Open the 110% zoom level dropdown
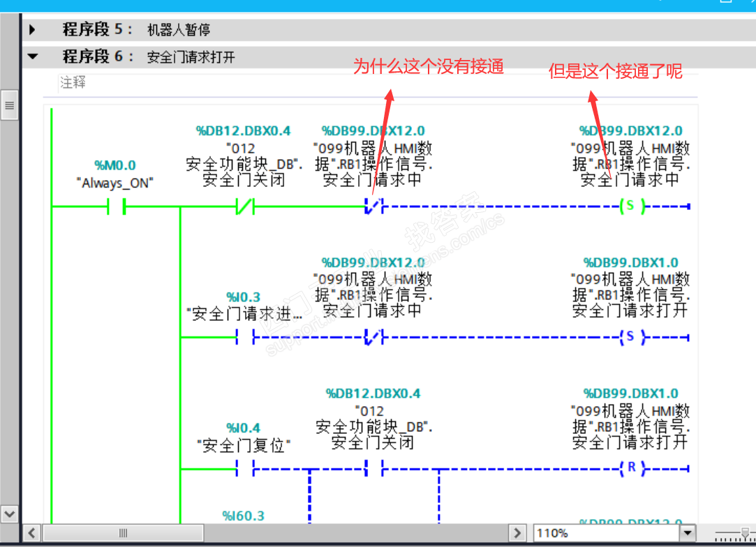The image size is (756, 547). 688,533
